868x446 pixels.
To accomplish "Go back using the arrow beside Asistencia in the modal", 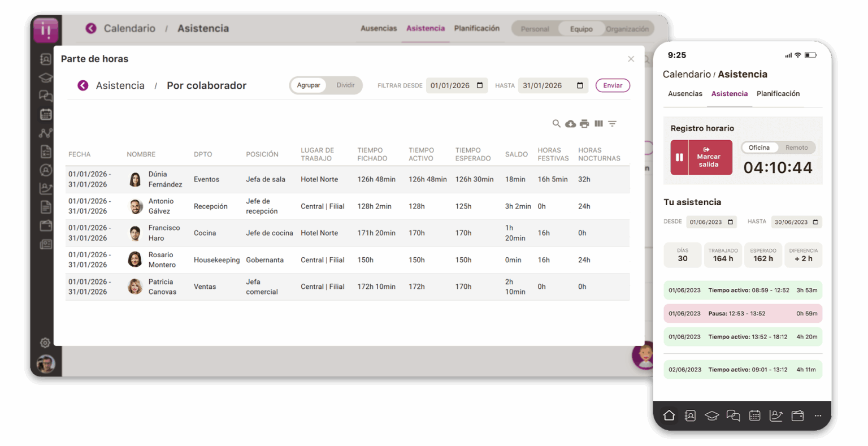I will 83,85.
